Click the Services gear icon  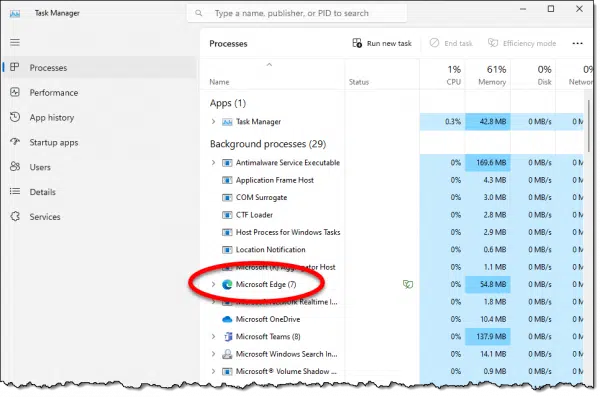(x=15, y=216)
